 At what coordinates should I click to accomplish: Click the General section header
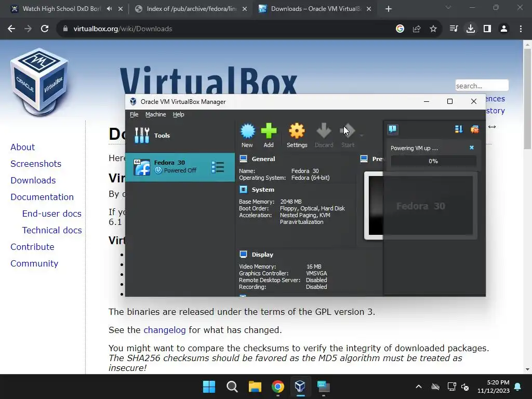[x=263, y=159]
